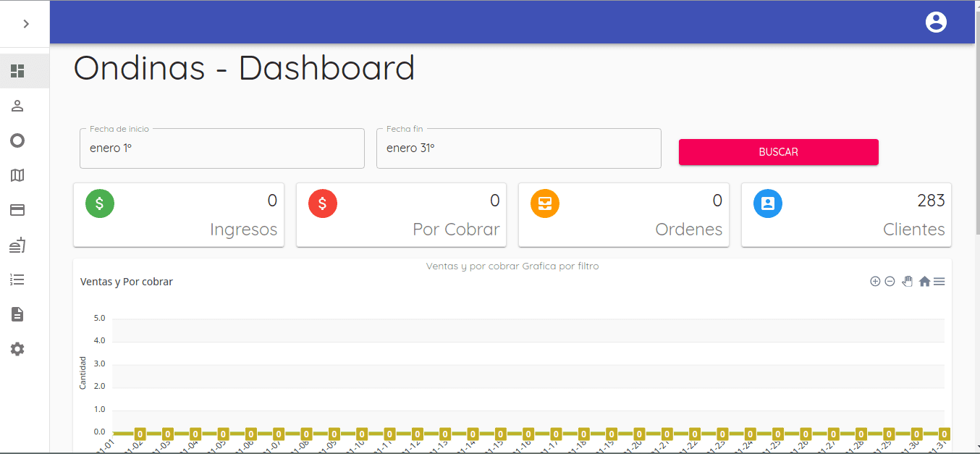
Task: Open the food tray icon in sidebar
Action: (x=17, y=245)
